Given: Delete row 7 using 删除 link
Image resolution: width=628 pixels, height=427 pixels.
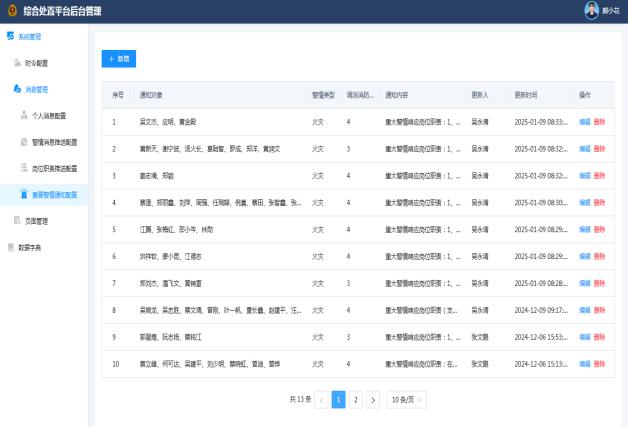Looking at the screenshot, I should [x=599, y=284].
